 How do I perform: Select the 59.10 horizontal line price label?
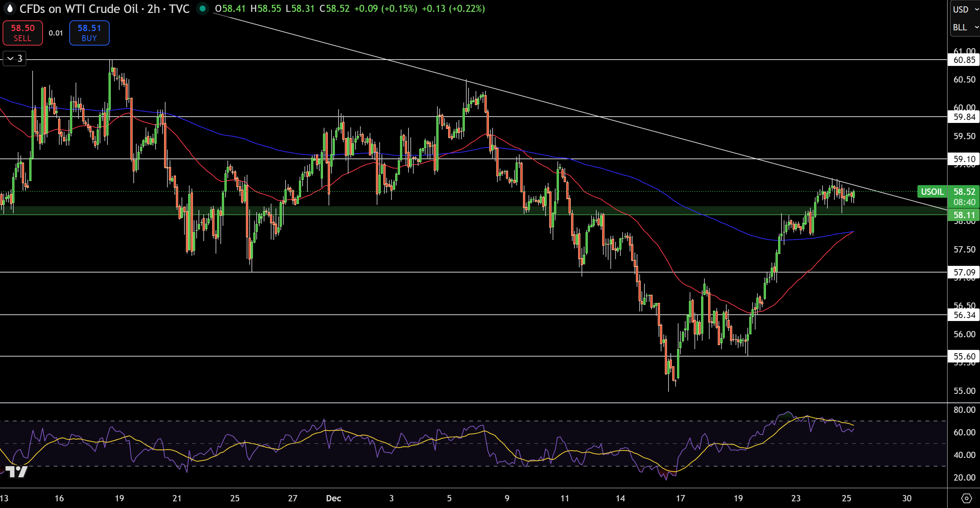pos(964,159)
